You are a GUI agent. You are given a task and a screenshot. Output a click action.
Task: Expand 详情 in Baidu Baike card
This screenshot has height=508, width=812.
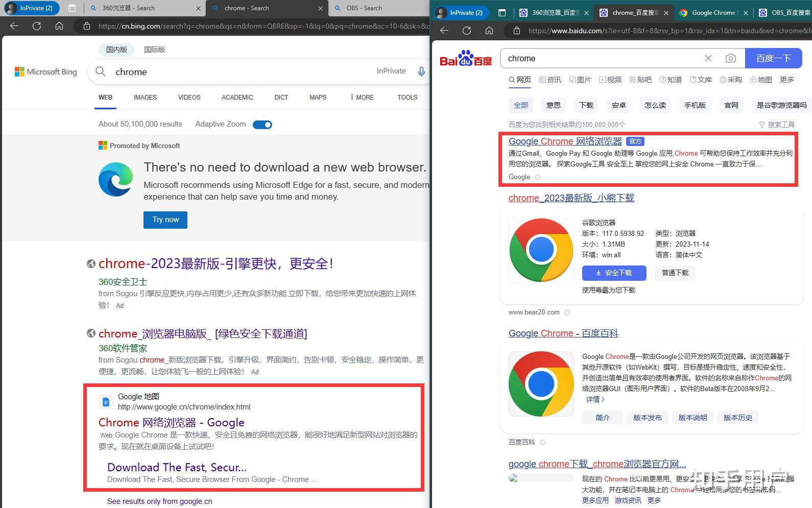click(595, 399)
